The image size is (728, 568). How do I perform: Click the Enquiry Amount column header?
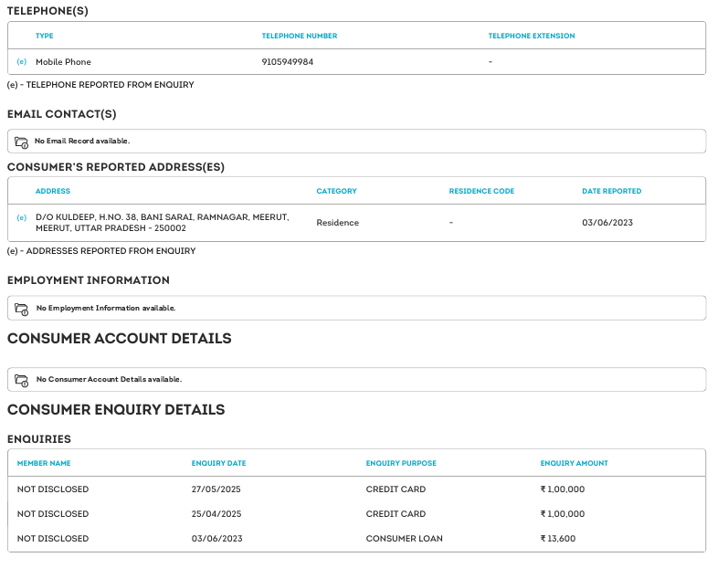click(x=574, y=464)
